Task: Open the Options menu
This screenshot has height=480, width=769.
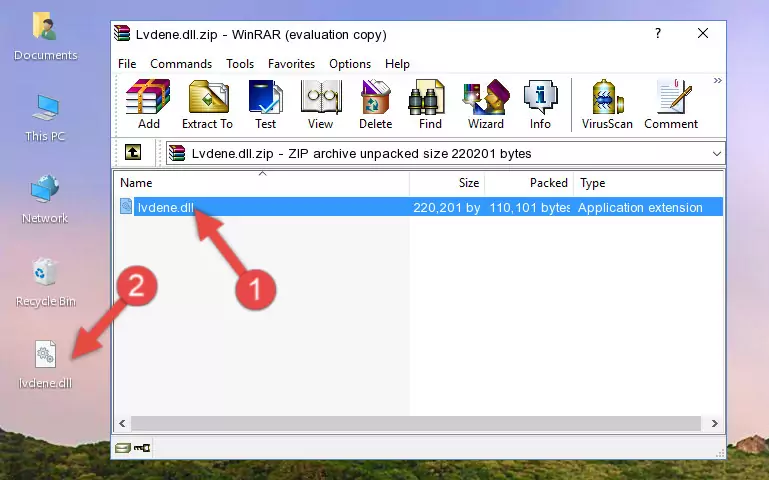Action: click(x=350, y=64)
